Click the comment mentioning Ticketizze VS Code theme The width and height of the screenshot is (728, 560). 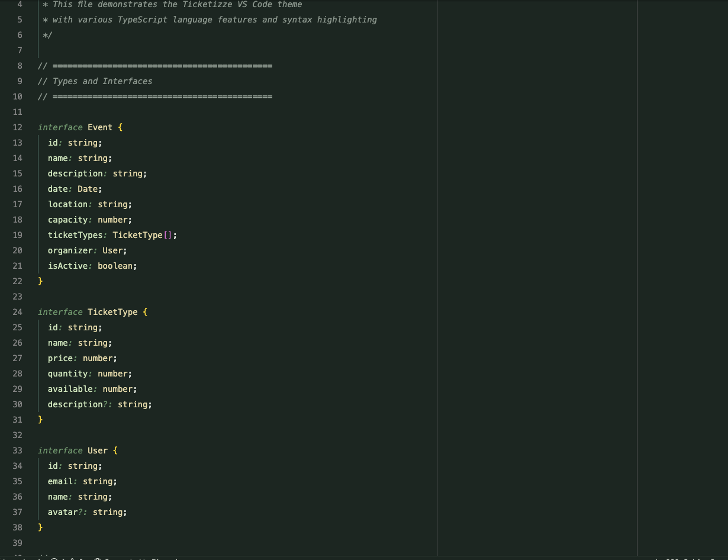172,4
